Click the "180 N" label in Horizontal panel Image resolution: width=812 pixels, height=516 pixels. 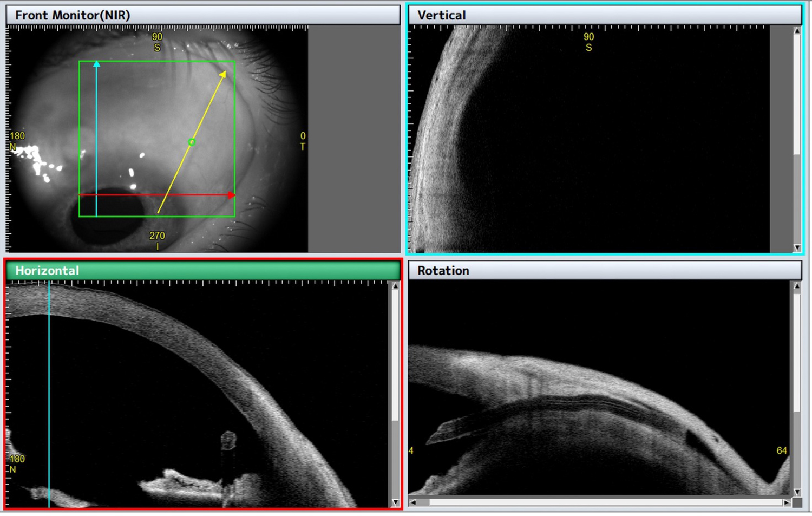click(17, 464)
